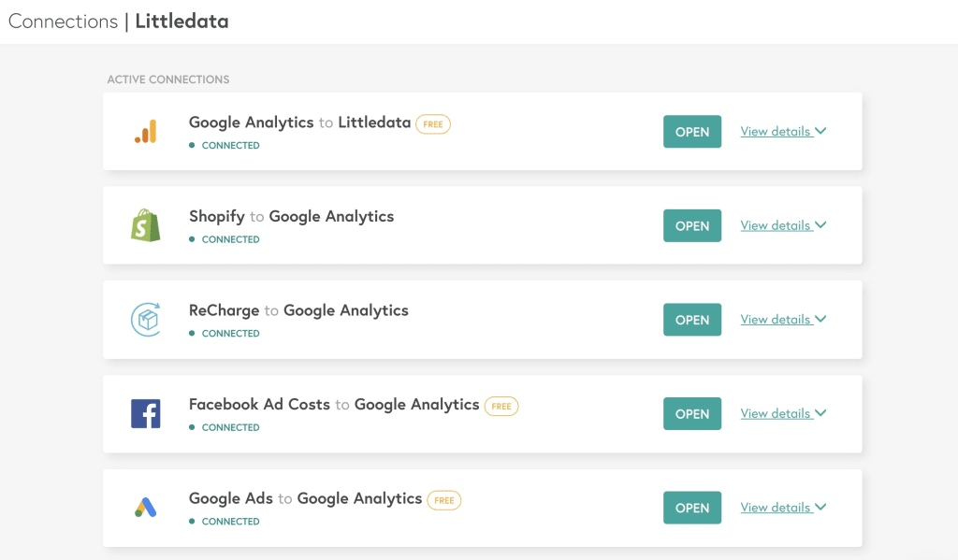Click FREE badge on Google Analytics to Littledata
Screen dimensions: 958x560
pyautogui.click(x=433, y=124)
